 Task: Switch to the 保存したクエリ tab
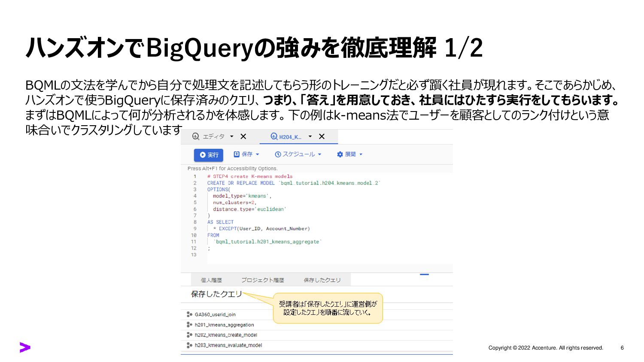322,280
